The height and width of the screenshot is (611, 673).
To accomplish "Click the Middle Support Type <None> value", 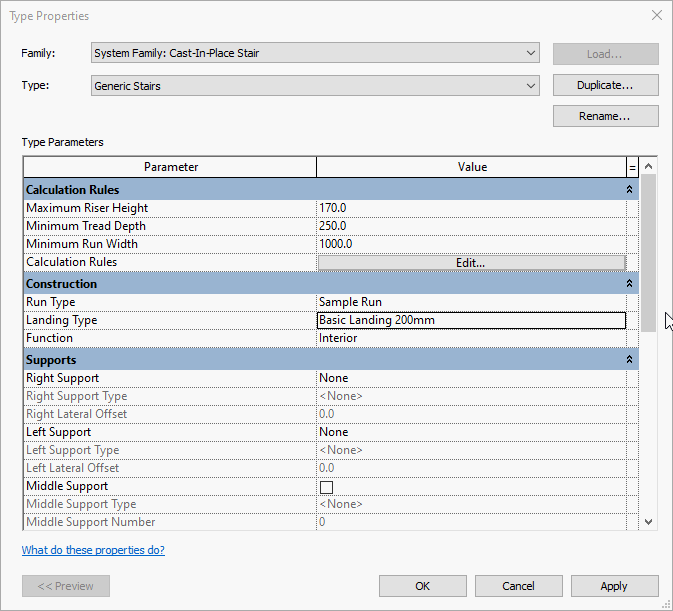I will click(x=471, y=504).
